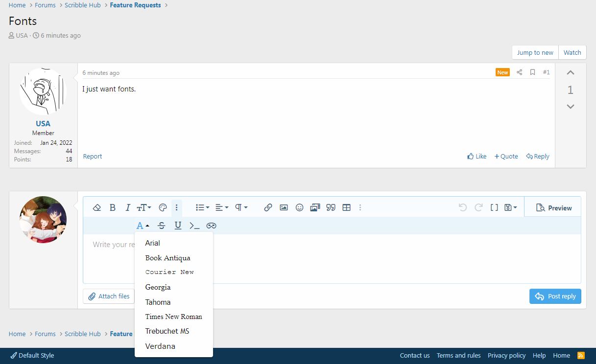The image size is (596, 364).
Task: Expand the text alignment dropdown
Action: tap(222, 207)
